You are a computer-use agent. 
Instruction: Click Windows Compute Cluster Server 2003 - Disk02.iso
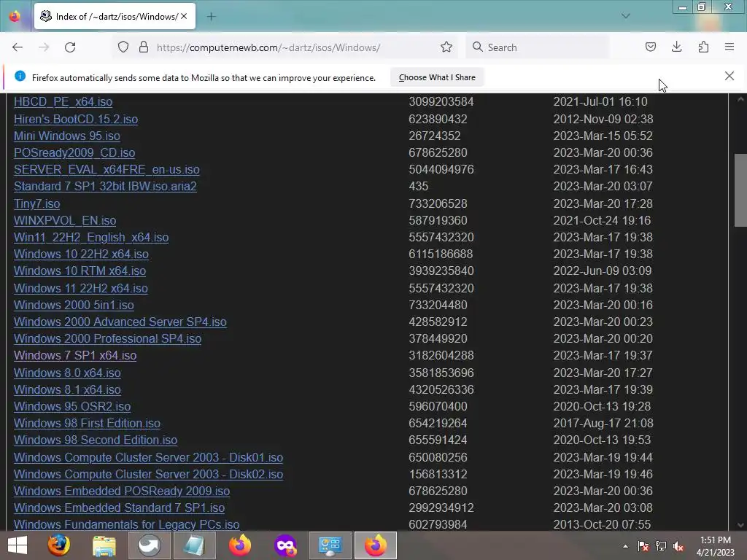point(148,474)
